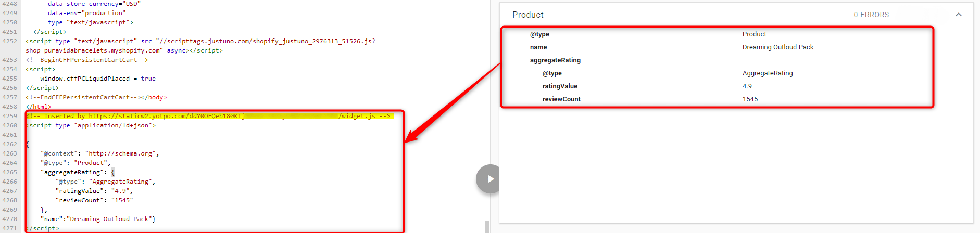This screenshot has height=233, width=980.
Task: Click the "@type": "Product" code line
Action: [x=76, y=163]
